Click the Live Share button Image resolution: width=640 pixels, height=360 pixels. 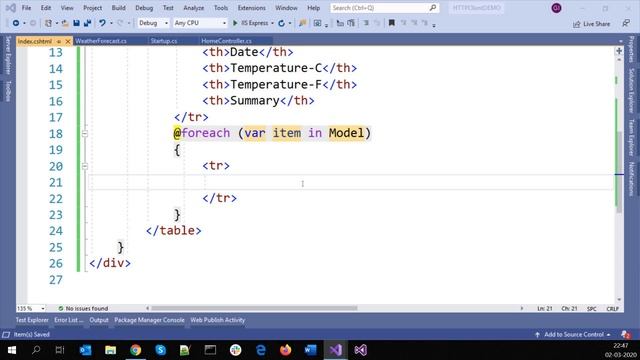point(591,24)
